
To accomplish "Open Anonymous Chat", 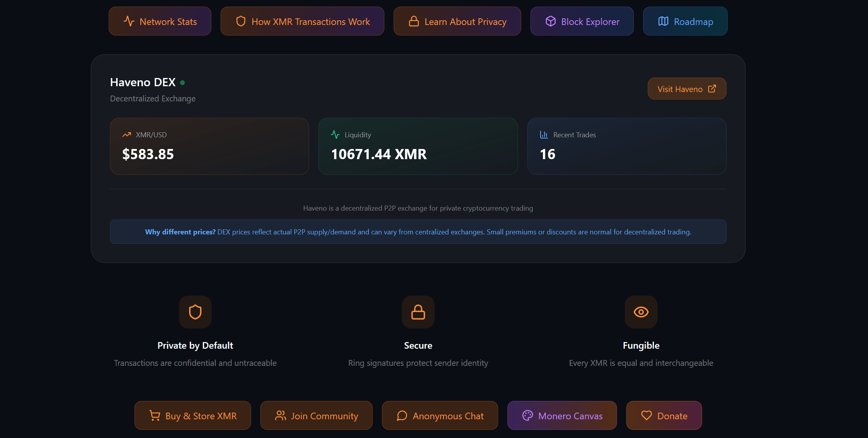I will 440,416.
